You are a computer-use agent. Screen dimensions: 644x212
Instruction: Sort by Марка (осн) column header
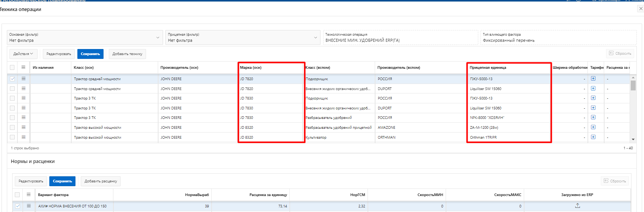pos(251,68)
